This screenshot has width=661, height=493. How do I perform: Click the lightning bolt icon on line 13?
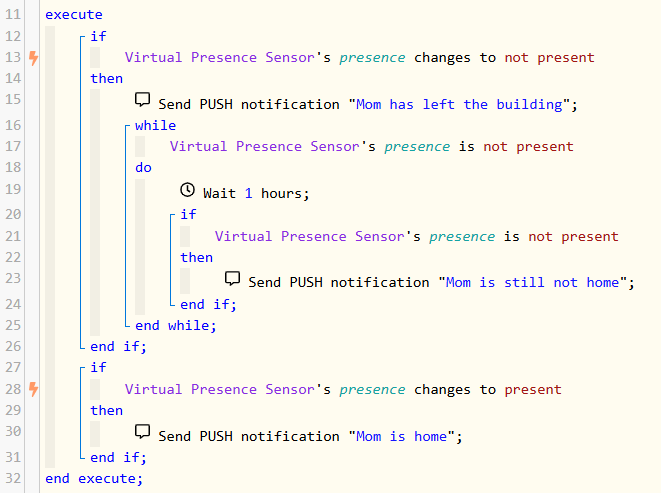[34, 58]
